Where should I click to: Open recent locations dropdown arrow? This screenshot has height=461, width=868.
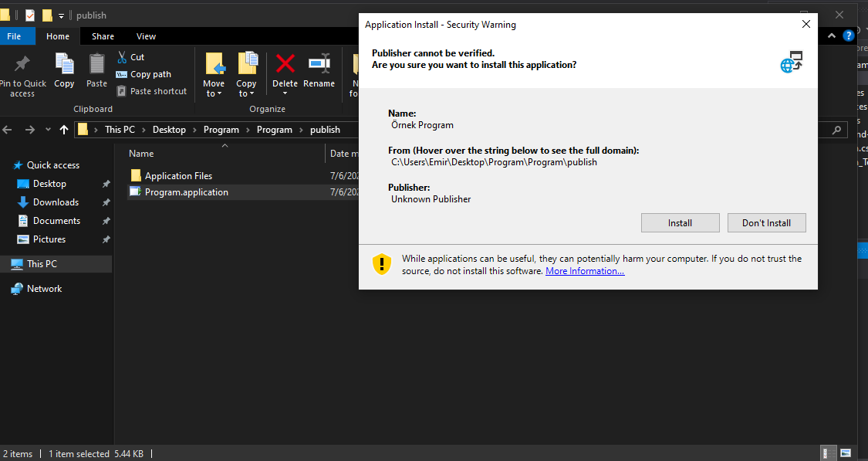48,130
